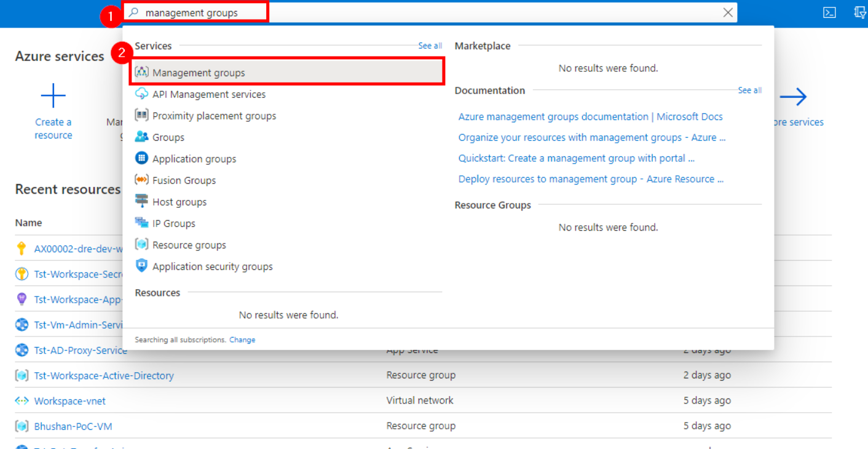This screenshot has height=449, width=868.
Task: Open Organize your resources with management groups link
Action: (592, 137)
